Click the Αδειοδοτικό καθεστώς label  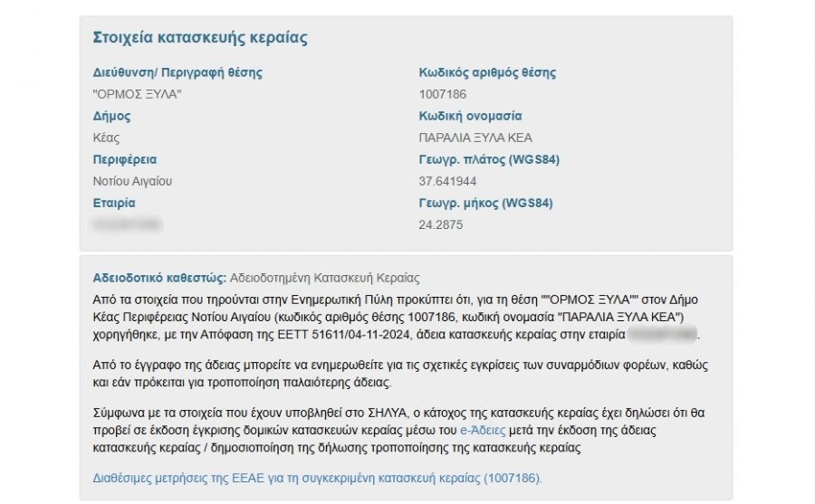pos(159,278)
